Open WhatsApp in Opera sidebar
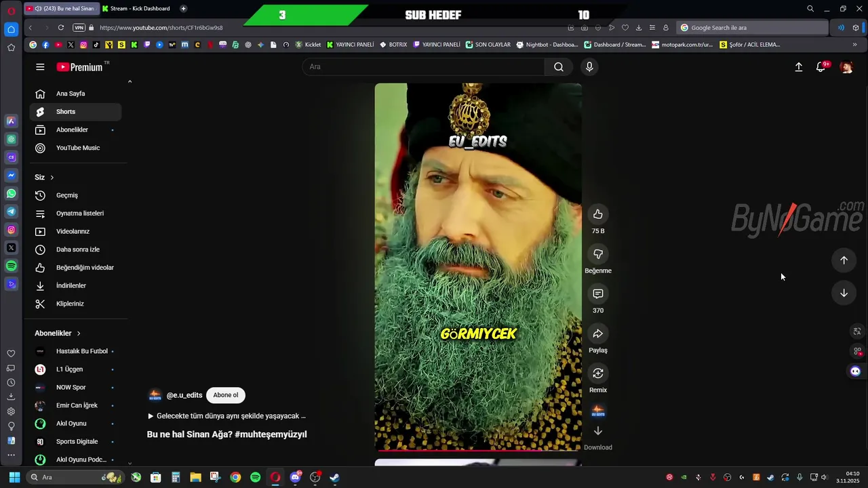Image resolution: width=868 pixels, height=488 pixels. [11, 193]
